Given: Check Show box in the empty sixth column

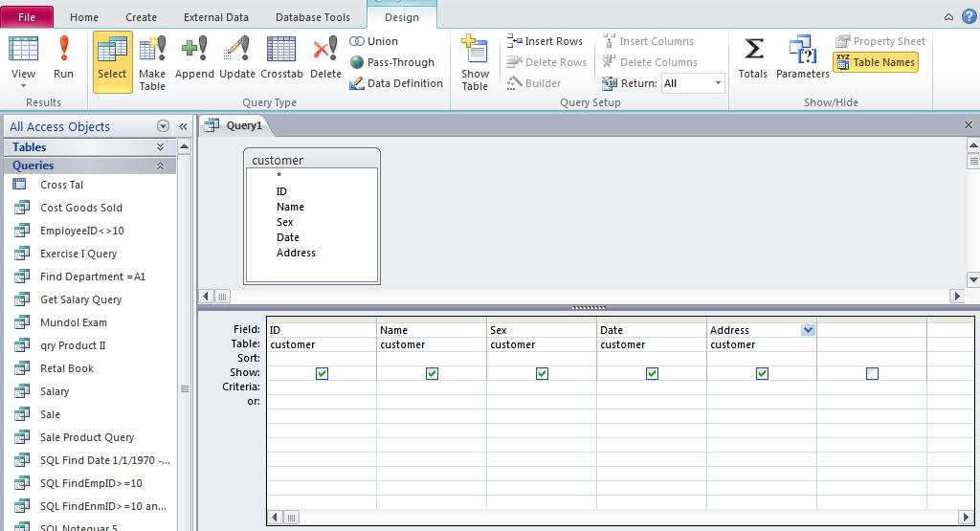Looking at the screenshot, I should 872,373.
